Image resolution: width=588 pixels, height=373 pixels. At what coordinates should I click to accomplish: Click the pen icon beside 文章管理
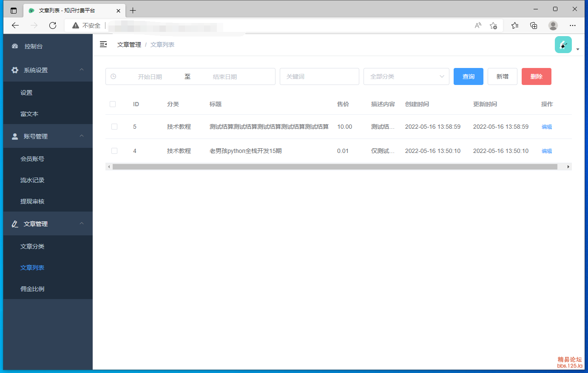click(14, 223)
